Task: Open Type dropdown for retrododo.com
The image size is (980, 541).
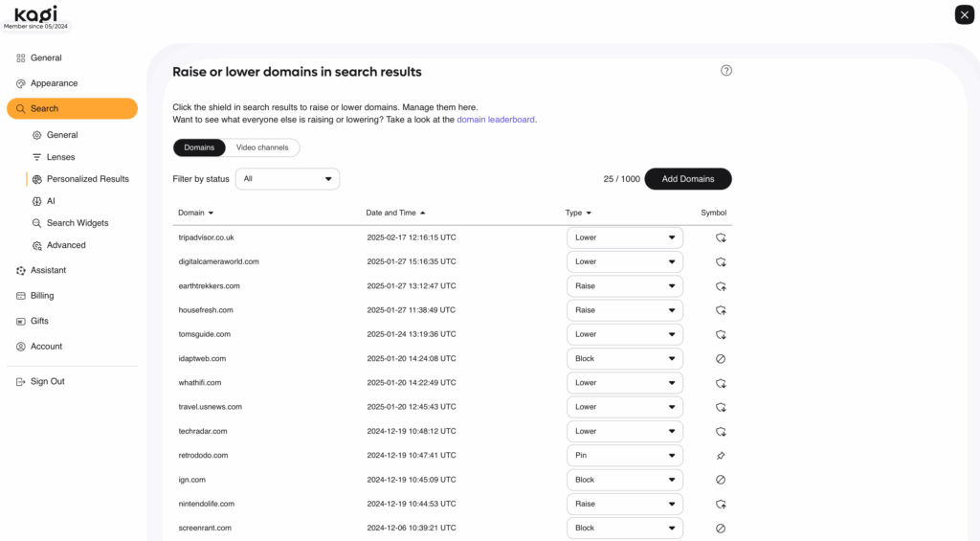Action: [624, 456]
